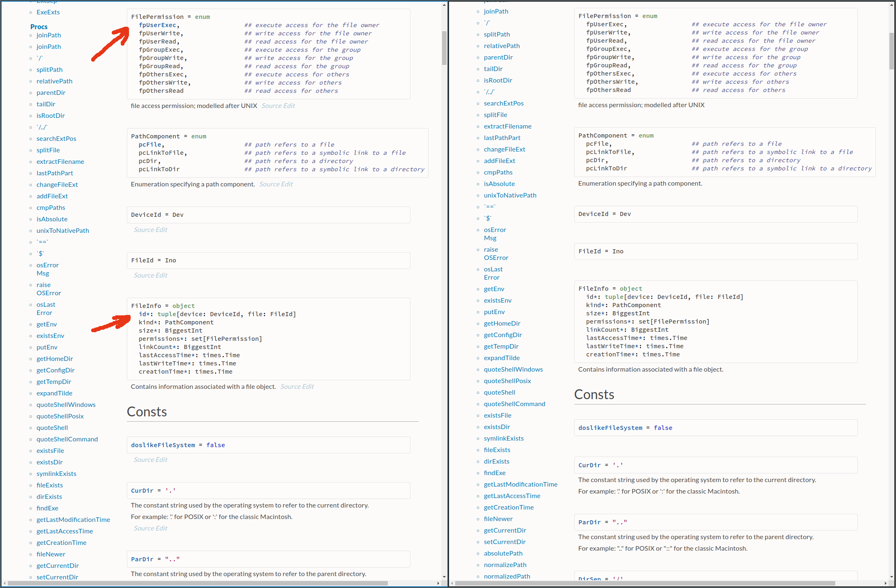
Task: Open getEnv in the right pane sidebar
Action: [x=494, y=289]
